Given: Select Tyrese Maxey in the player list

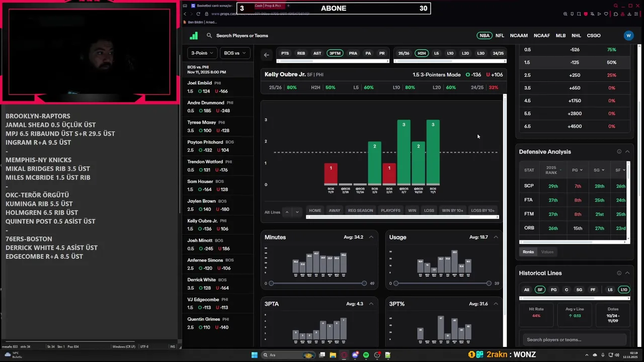Looking at the screenshot, I should (217, 126).
